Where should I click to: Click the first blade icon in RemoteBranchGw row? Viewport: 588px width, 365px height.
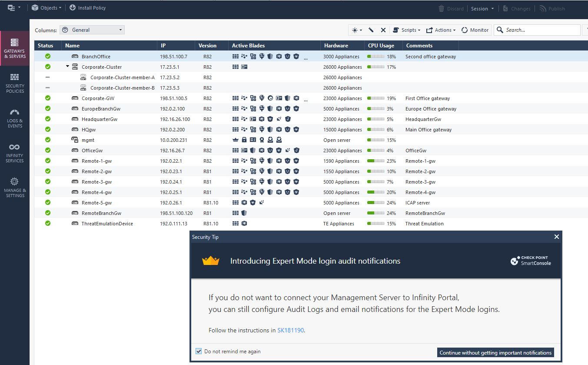236,213
